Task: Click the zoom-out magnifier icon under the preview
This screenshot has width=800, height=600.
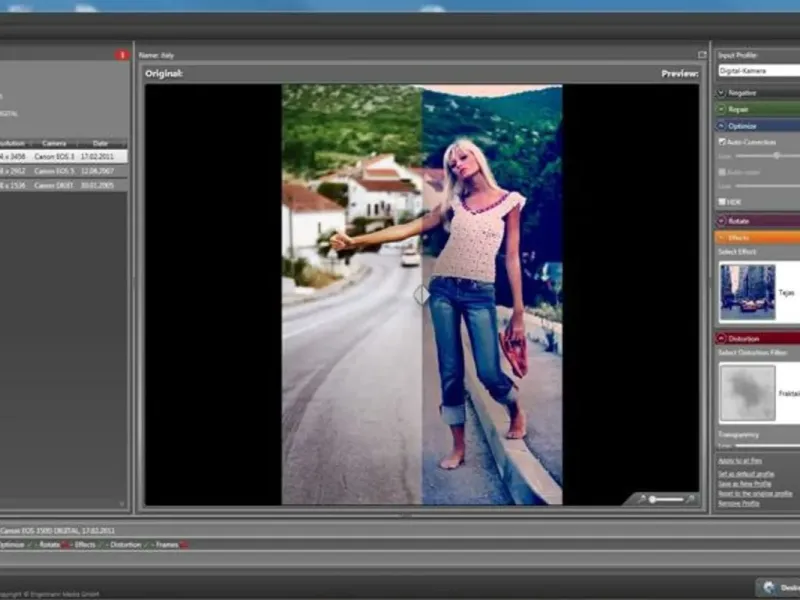Action: [641, 499]
